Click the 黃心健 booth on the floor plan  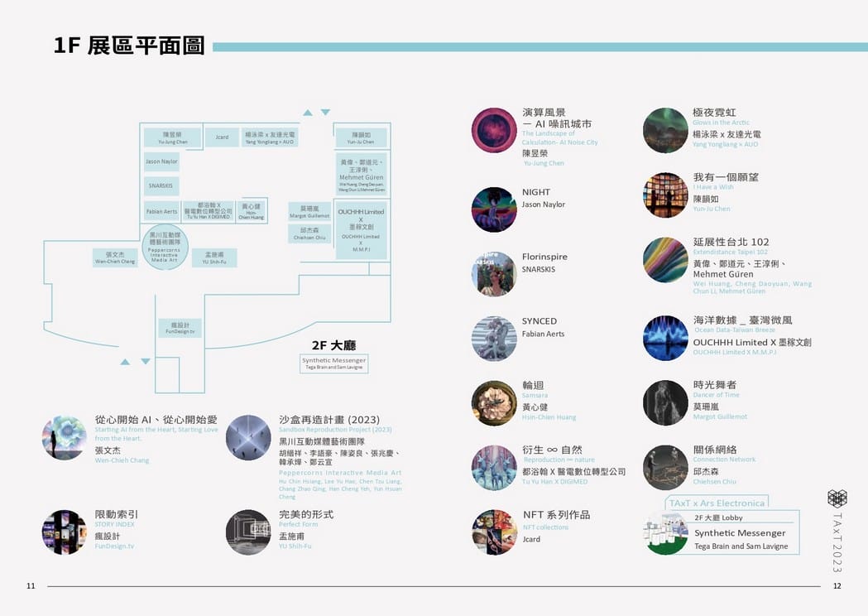252,211
